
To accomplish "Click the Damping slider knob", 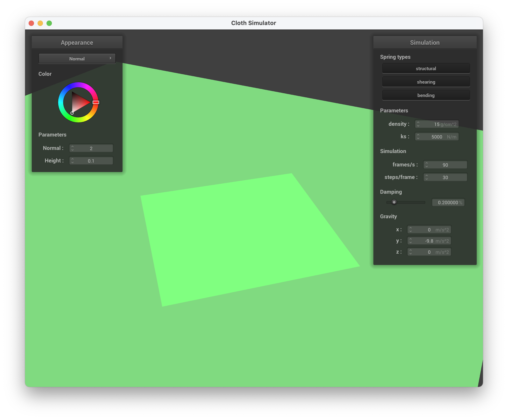I will click(394, 202).
